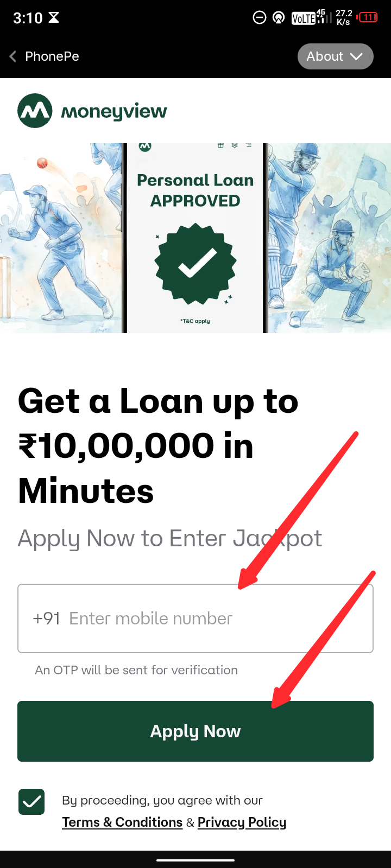Tap the green approved checkmark badge
Screen dimensions: 391x868
pos(195,264)
